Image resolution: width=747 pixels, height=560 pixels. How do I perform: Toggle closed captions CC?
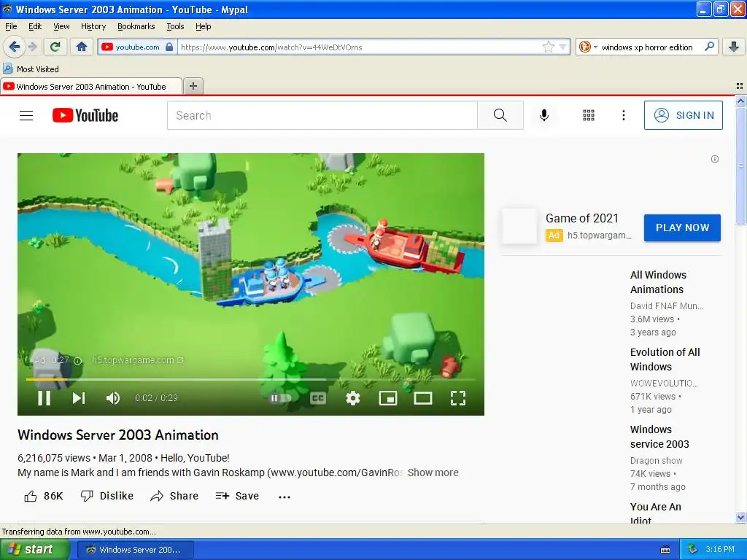pyautogui.click(x=318, y=397)
